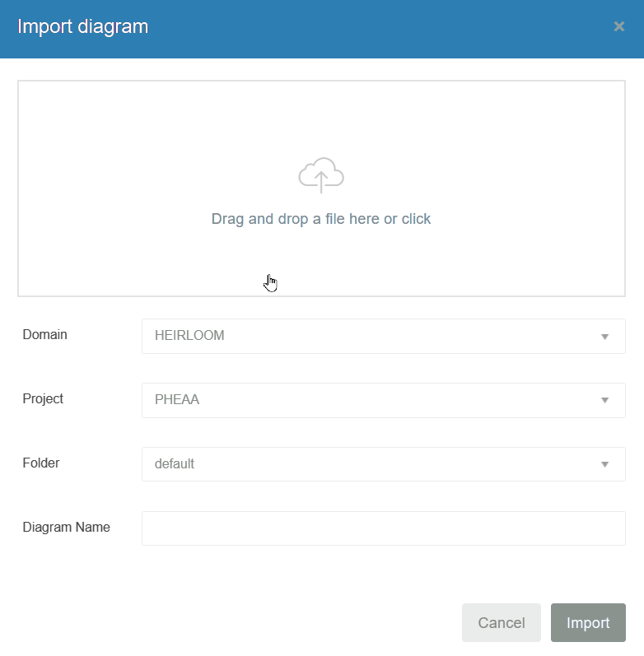The image size is (644, 656).
Task: Click the Project field label
Action: click(43, 399)
